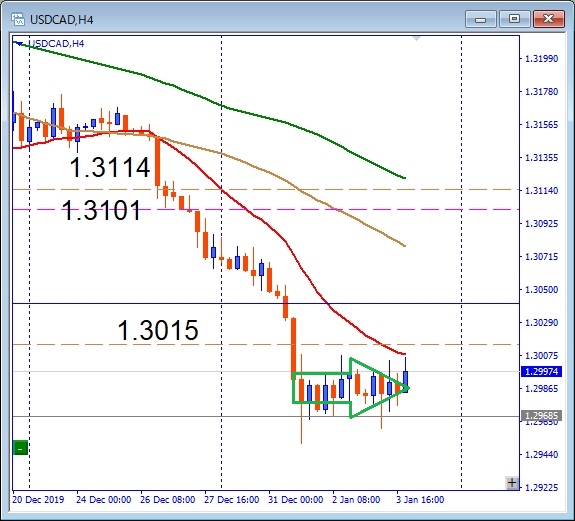575x521 pixels.
Task: Click the 20 Dec 2019 time label
Action: point(38,500)
